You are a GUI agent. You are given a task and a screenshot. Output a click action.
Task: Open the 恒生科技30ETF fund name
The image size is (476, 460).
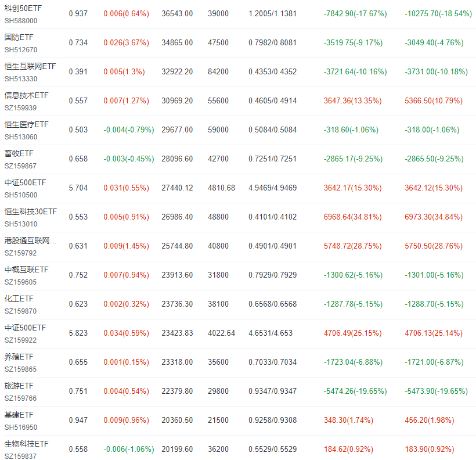pos(31,211)
